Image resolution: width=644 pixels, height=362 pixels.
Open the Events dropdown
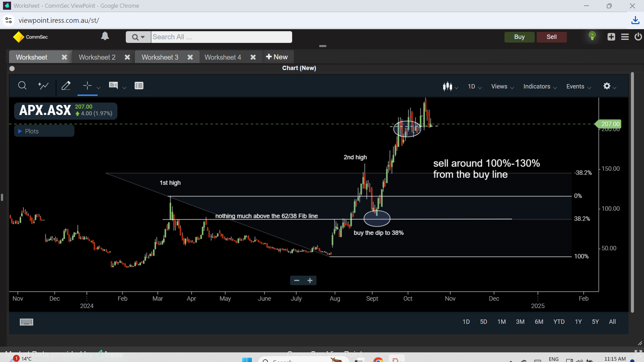[579, 86]
